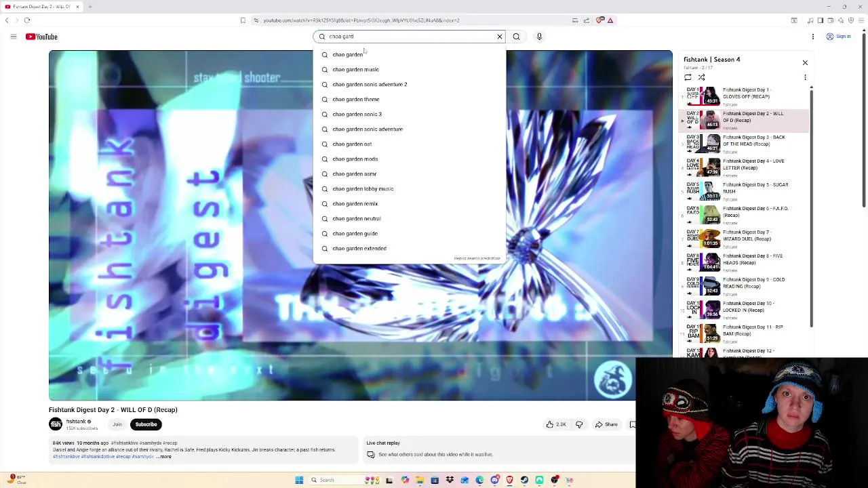This screenshot has height=488, width=868.
Task: Play Fishtank Digest Day 6 - F.A.F.O.
Action: [745, 214]
